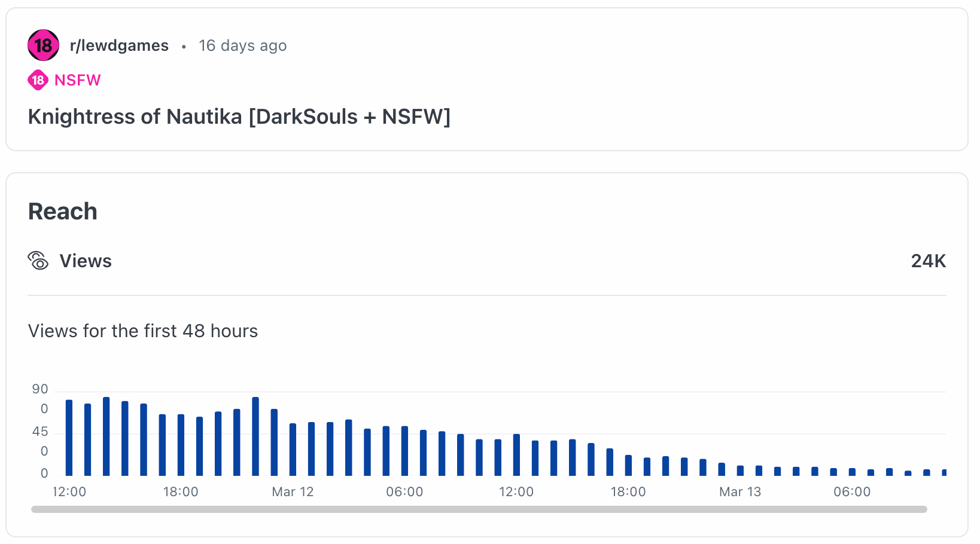Image resolution: width=980 pixels, height=544 pixels.
Task: Click the Reach section heading
Action: (x=63, y=212)
